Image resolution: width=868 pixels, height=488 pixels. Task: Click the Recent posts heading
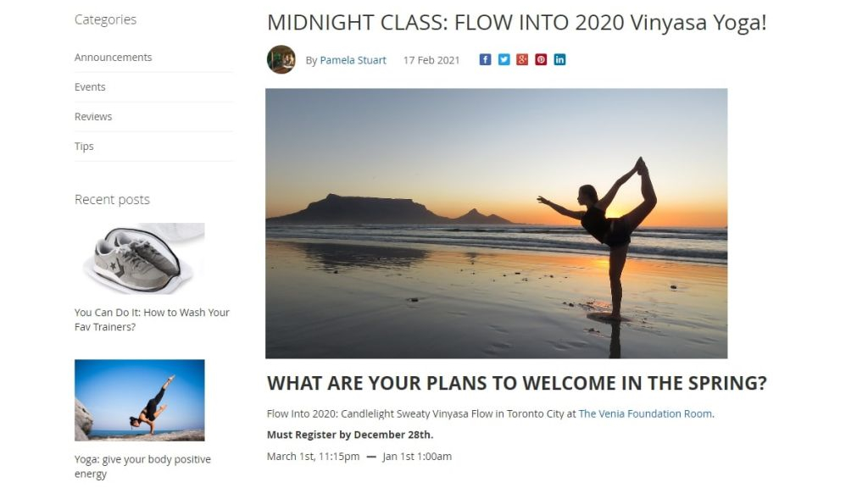pyautogui.click(x=112, y=199)
